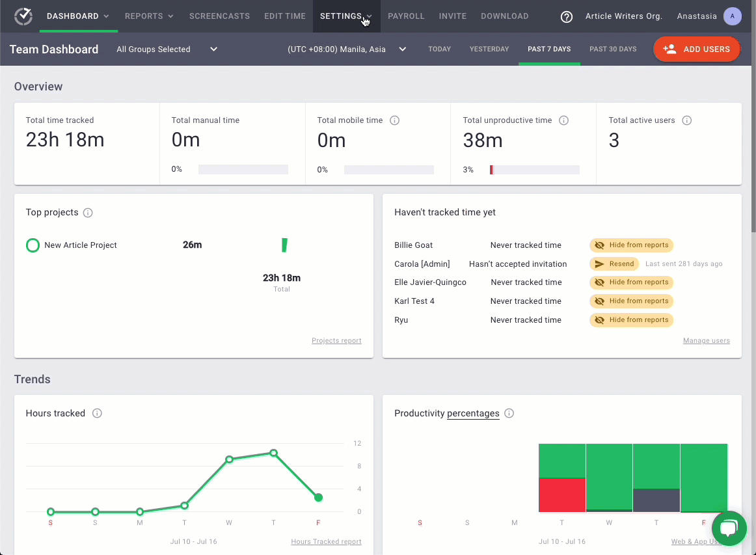The width and height of the screenshot is (756, 555).
Task: Click info icon beside Total mobile time
Action: pos(394,120)
